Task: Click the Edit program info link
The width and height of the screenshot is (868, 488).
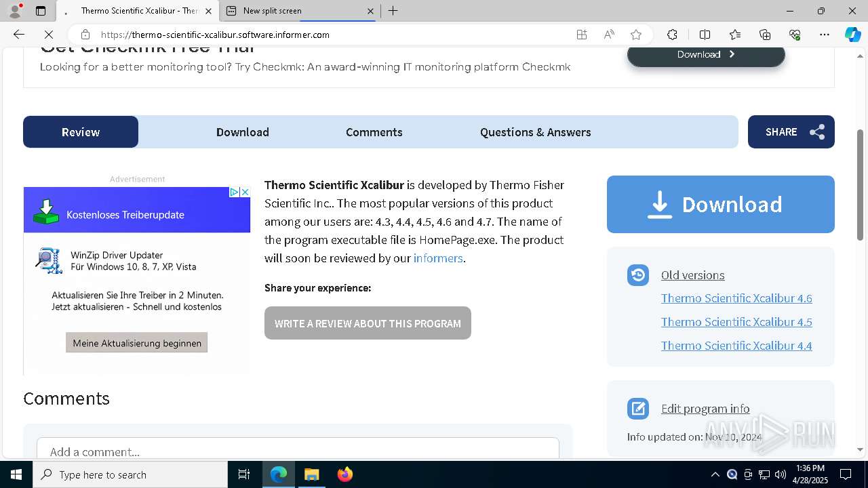Action: [705, 409]
